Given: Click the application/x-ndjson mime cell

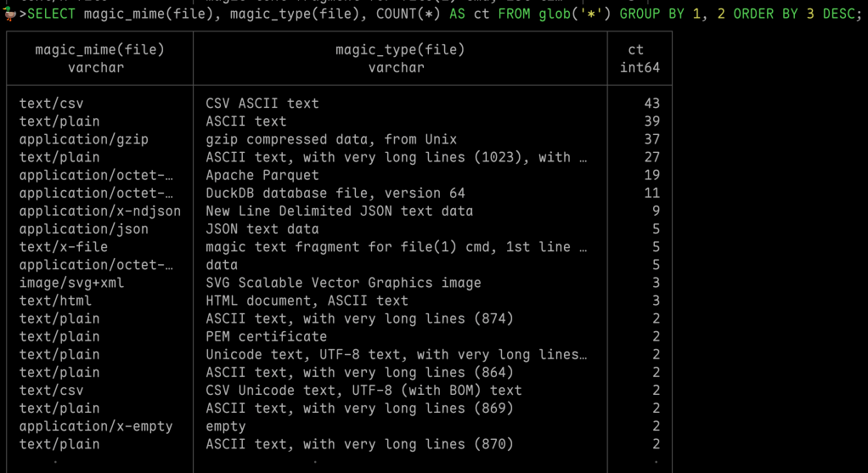Looking at the screenshot, I should pyautogui.click(x=99, y=211).
